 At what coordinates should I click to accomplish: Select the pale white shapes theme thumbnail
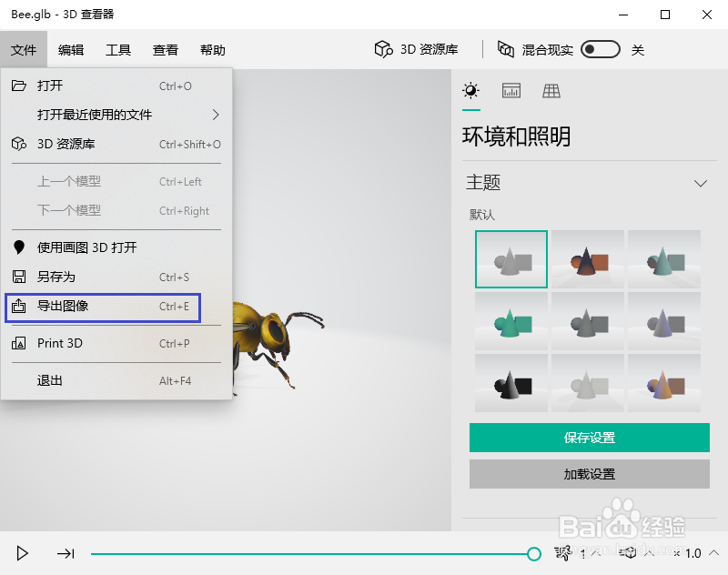pyautogui.click(x=588, y=383)
